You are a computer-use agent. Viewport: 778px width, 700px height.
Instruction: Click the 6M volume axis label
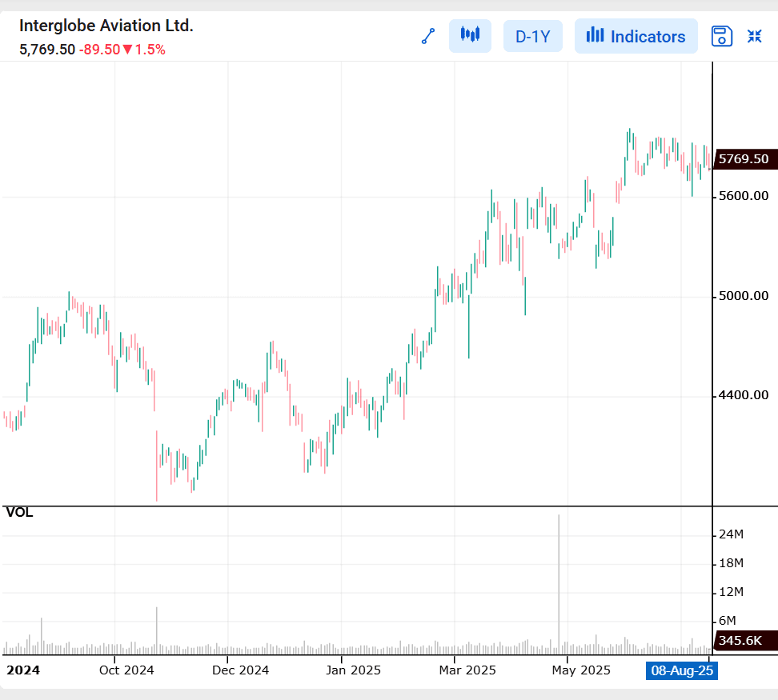[x=728, y=621]
